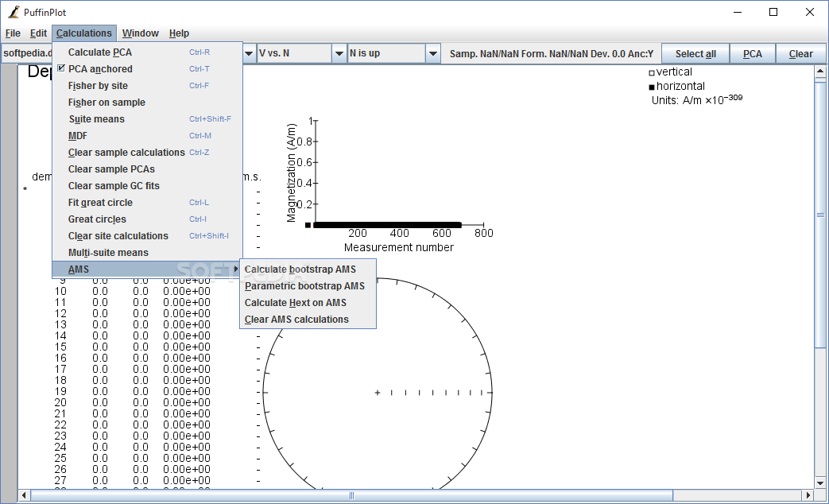The width and height of the screenshot is (829, 504).
Task: Click the PCA toolbar button
Action: 753,54
